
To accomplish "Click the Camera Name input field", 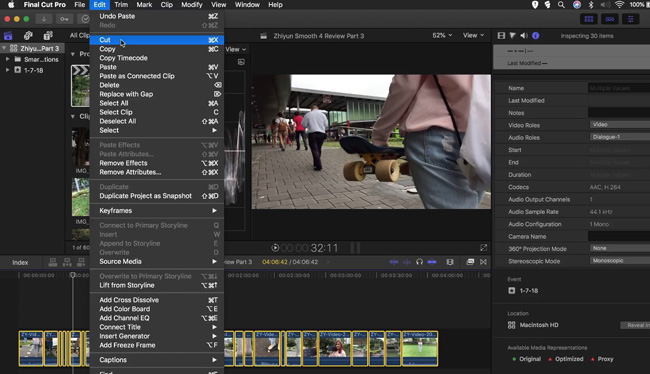I will click(x=619, y=236).
